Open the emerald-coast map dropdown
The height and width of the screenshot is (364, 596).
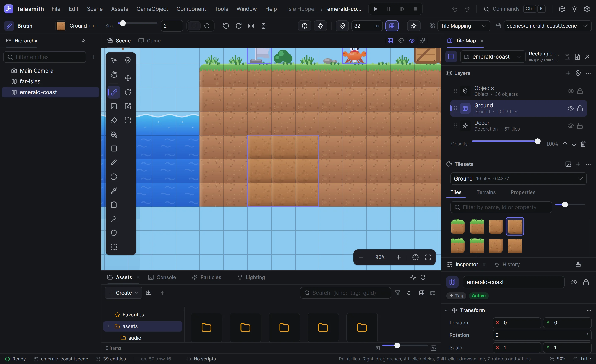tap(493, 57)
